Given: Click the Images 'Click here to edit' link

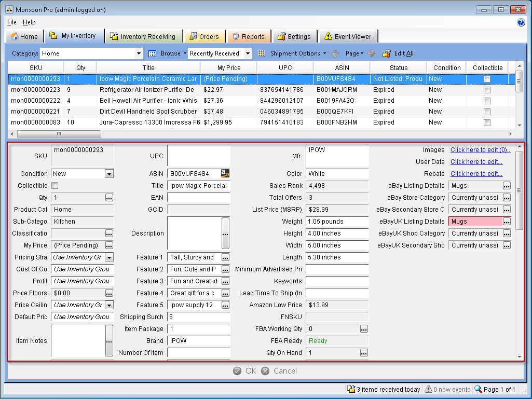Looking at the screenshot, I should pos(480,150).
